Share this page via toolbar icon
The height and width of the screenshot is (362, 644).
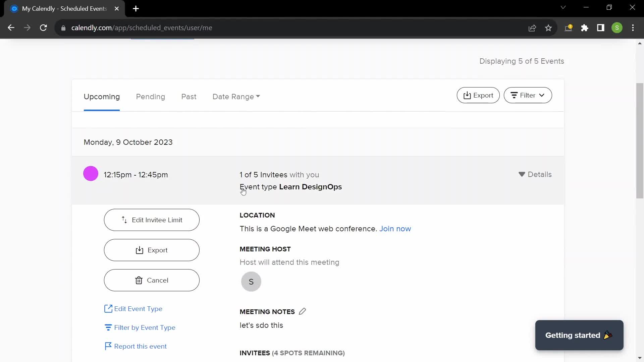click(532, 28)
